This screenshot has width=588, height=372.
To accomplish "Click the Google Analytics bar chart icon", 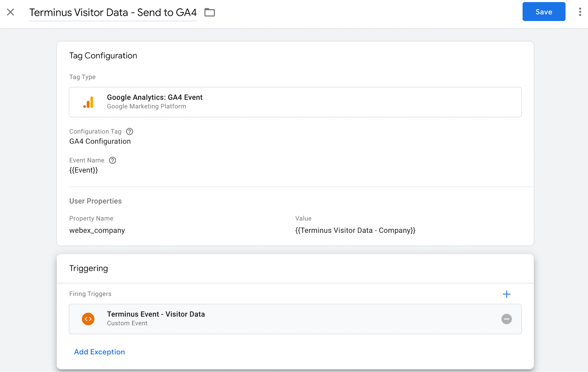I will click(88, 102).
